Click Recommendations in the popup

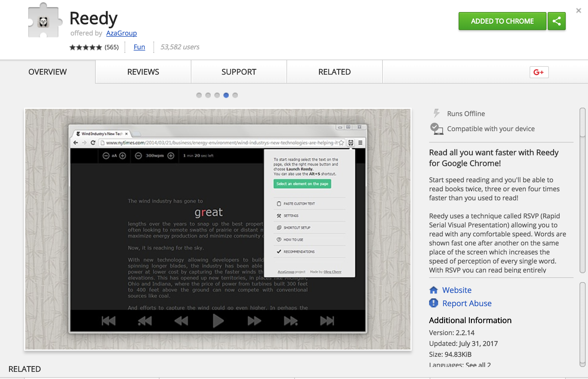[310, 252]
